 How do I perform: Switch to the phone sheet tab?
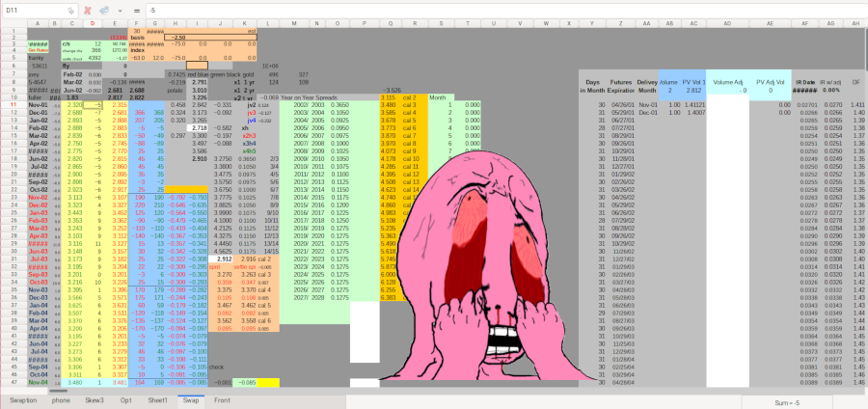61,400
